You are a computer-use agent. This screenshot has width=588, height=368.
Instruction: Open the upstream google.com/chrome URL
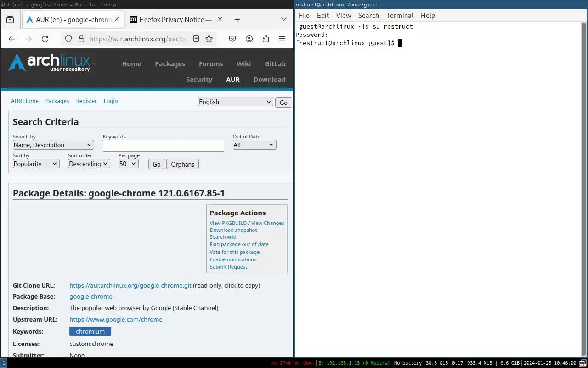click(116, 319)
